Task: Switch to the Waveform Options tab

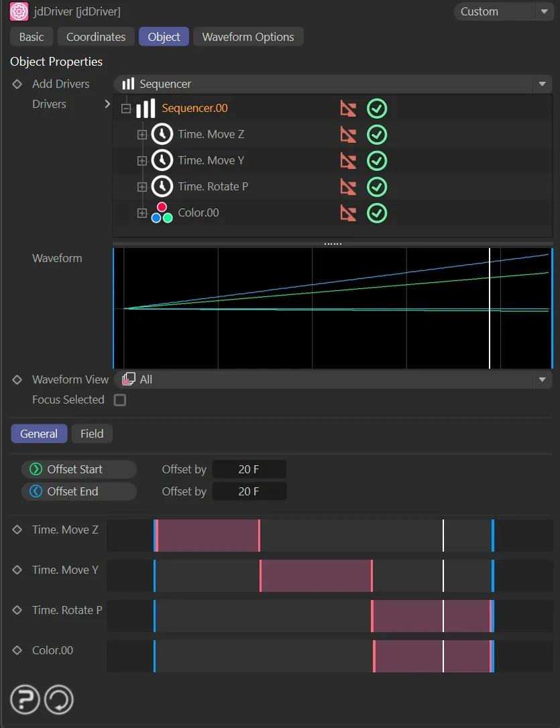Action: tap(248, 36)
